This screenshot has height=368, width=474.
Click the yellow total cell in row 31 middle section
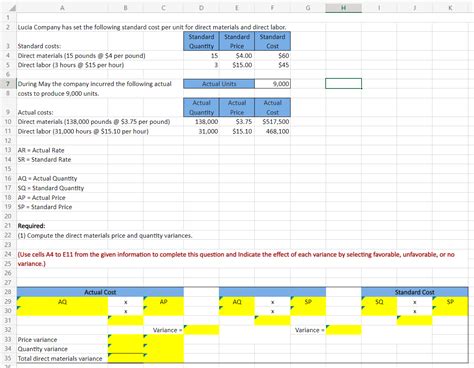click(272, 320)
